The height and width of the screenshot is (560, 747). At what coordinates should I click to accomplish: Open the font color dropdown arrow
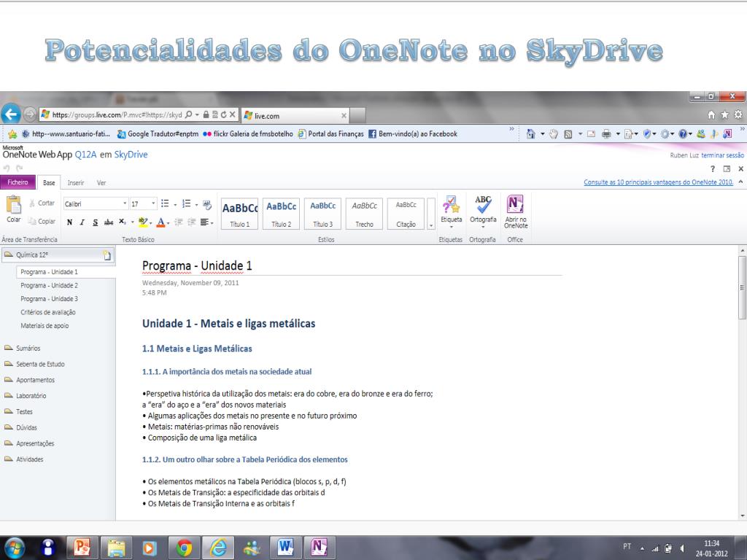169,223
